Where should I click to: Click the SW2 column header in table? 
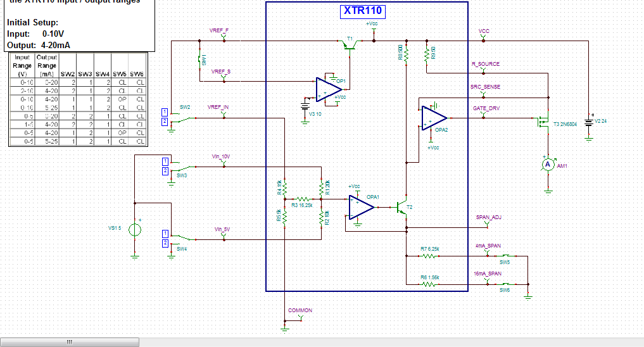(68, 74)
